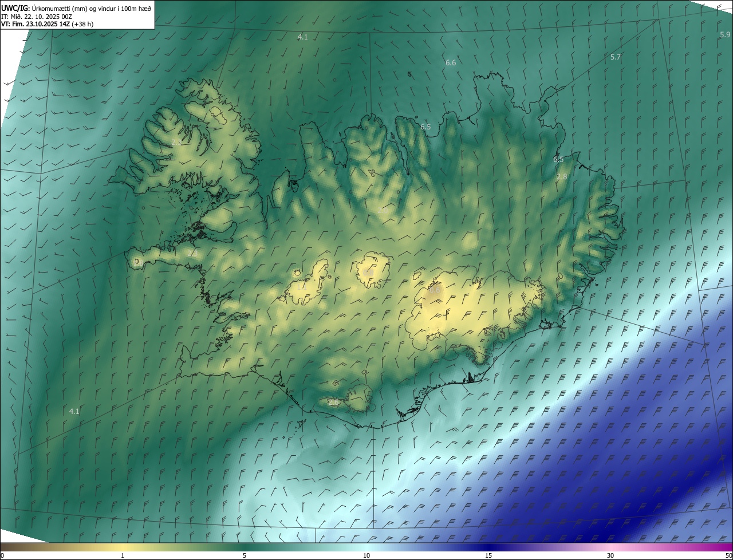Click the map title "Úrkomumætti (mm) og vindur í 100m hæð"
The width and height of the screenshot is (733, 560).
pyautogui.click(x=92, y=8)
